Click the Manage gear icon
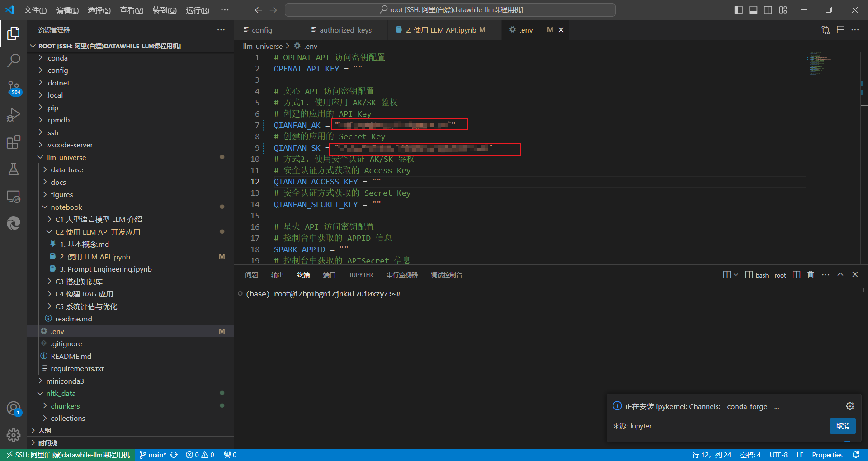This screenshot has width=868, height=461. point(14,435)
